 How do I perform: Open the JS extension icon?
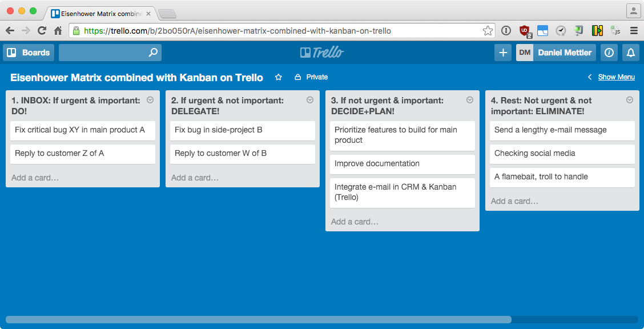click(615, 30)
